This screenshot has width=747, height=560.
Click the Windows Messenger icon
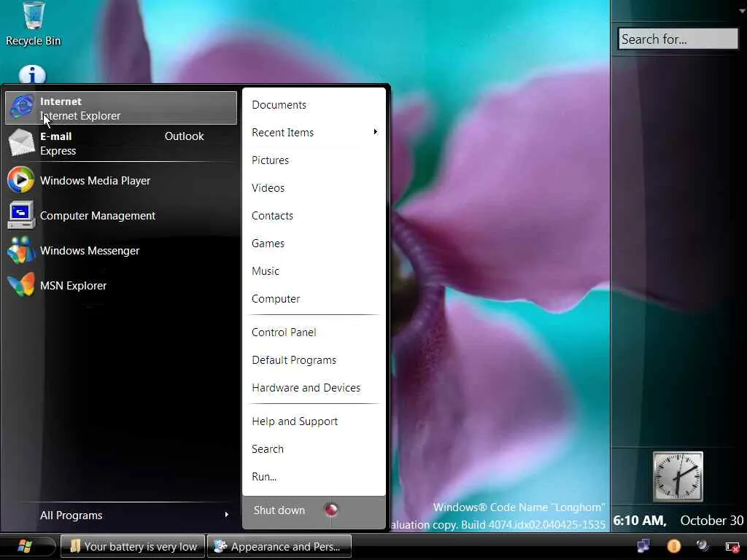click(21, 251)
